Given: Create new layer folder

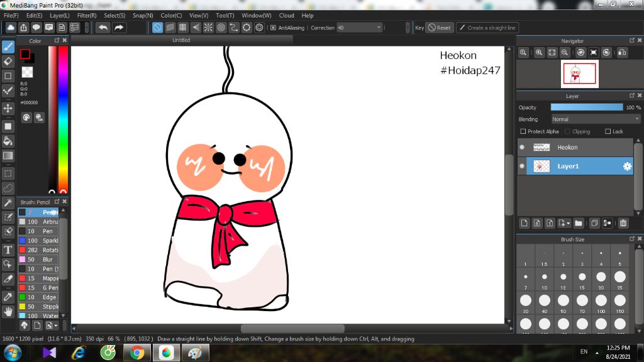Looking at the screenshot, I should [579, 223].
